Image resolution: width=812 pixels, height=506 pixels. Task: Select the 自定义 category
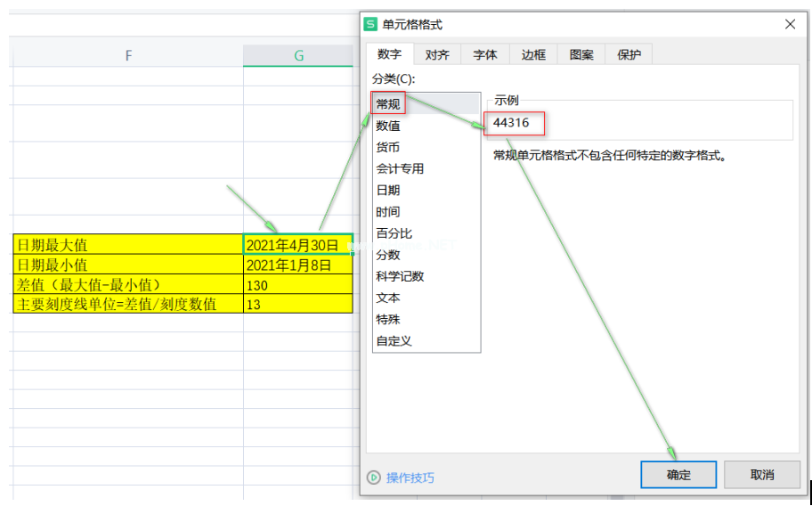tap(394, 340)
